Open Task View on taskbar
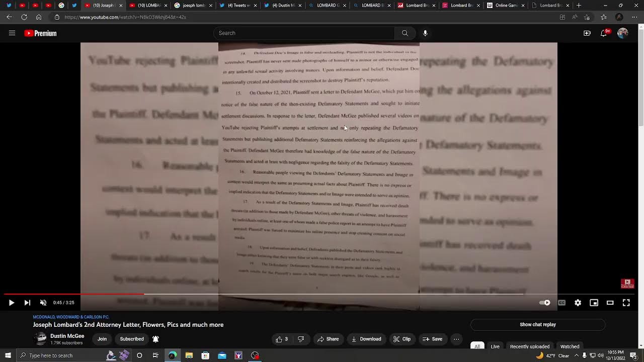This screenshot has width=644, height=362. point(155,355)
